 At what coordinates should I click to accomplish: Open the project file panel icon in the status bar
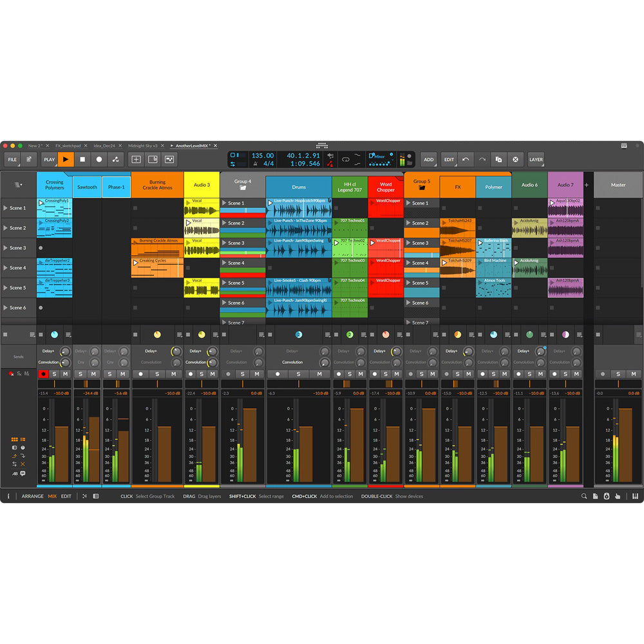[595, 496]
